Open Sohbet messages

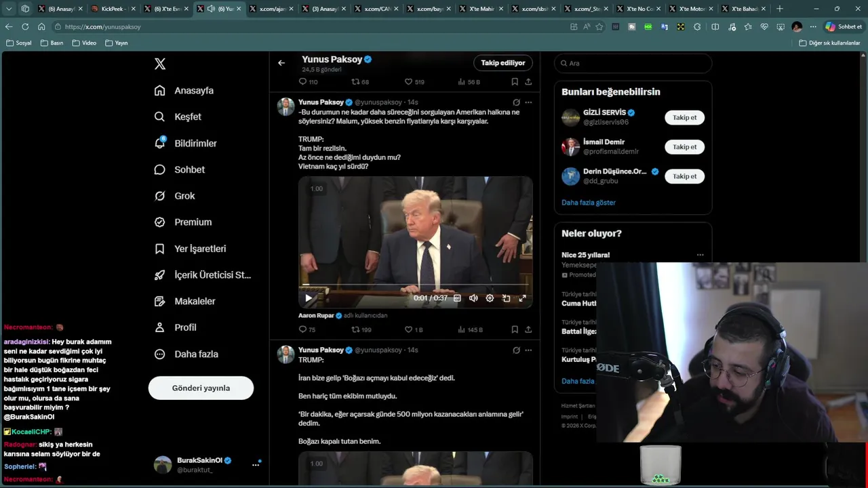click(x=179, y=169)
